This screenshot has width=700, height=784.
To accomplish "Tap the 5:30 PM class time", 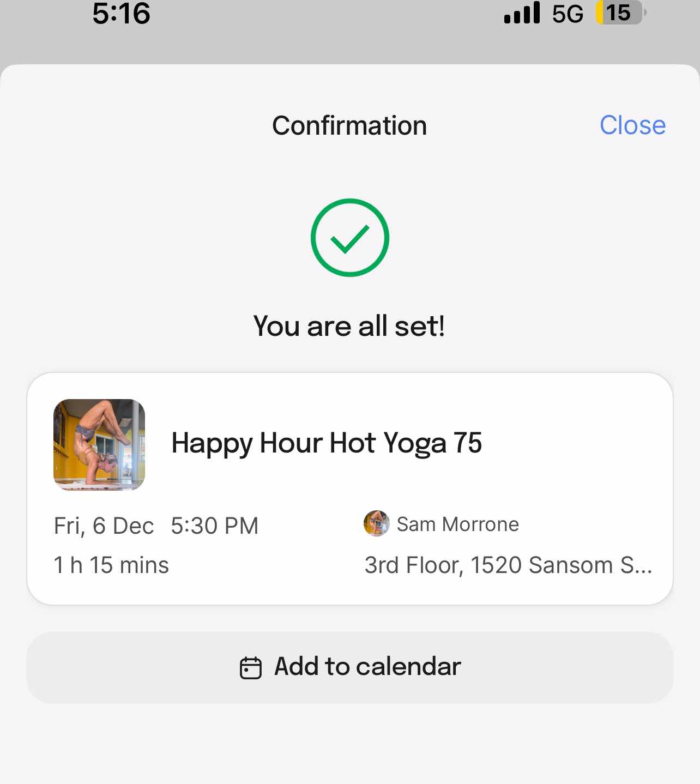I will tap(215, 526).
